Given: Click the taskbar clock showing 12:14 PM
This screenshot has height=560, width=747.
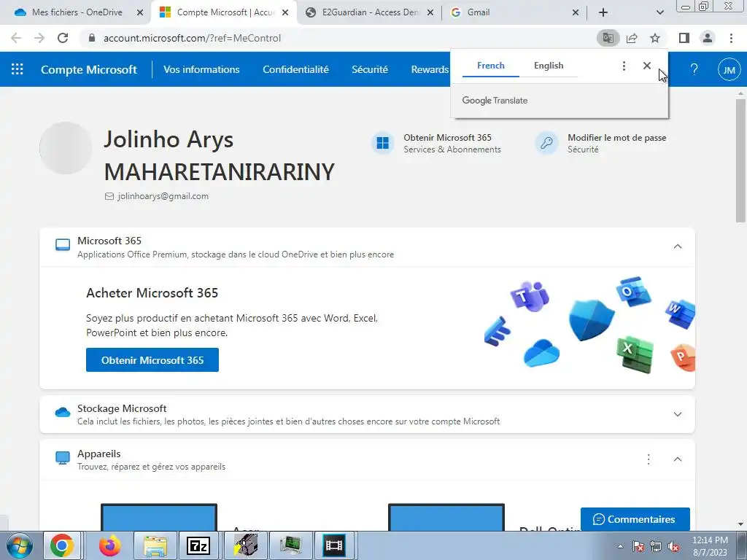Looking at the screenshot, I should tap(710, 546).
